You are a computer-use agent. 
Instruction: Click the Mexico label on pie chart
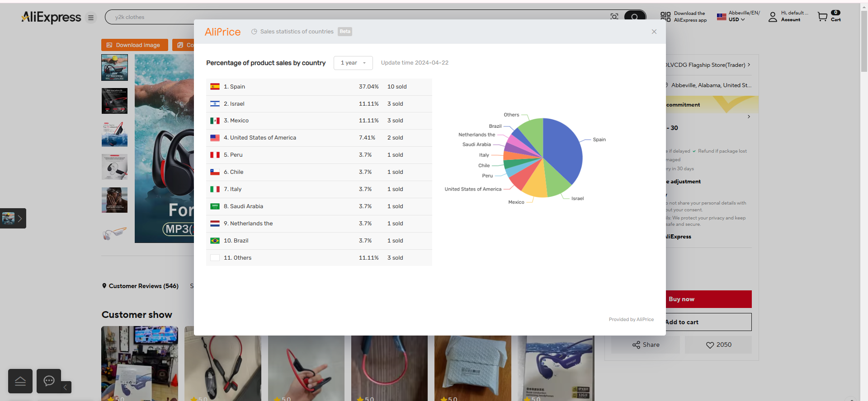point(516,202)
